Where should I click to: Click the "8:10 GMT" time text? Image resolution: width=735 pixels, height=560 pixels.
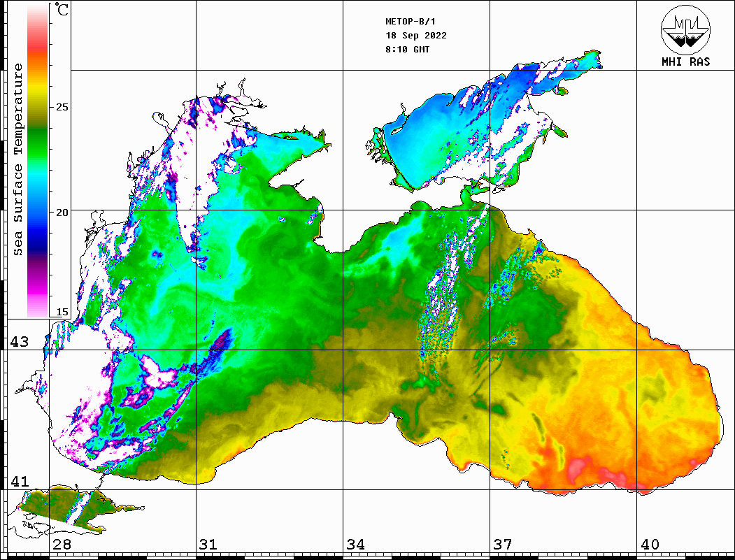[x=408, y=49]
